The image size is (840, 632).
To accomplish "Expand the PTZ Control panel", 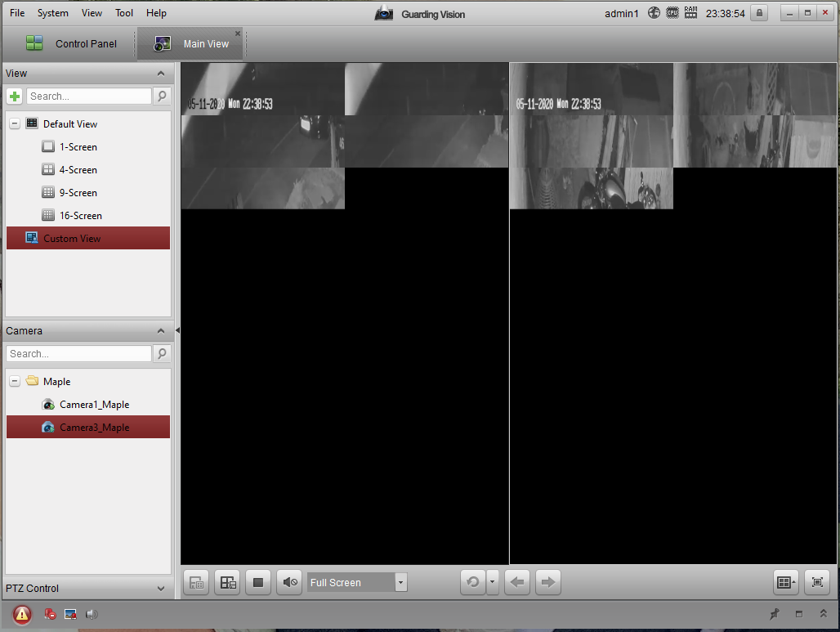I will (x=161, y=588).
